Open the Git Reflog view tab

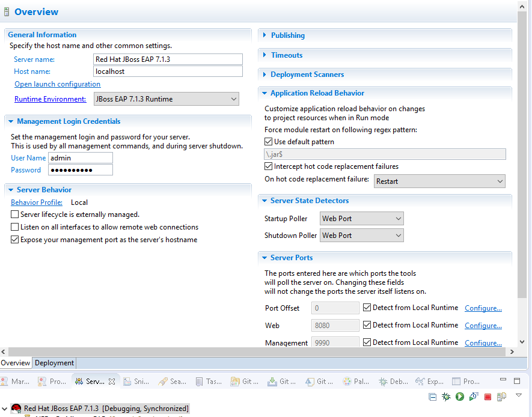[x=319, y=382]
